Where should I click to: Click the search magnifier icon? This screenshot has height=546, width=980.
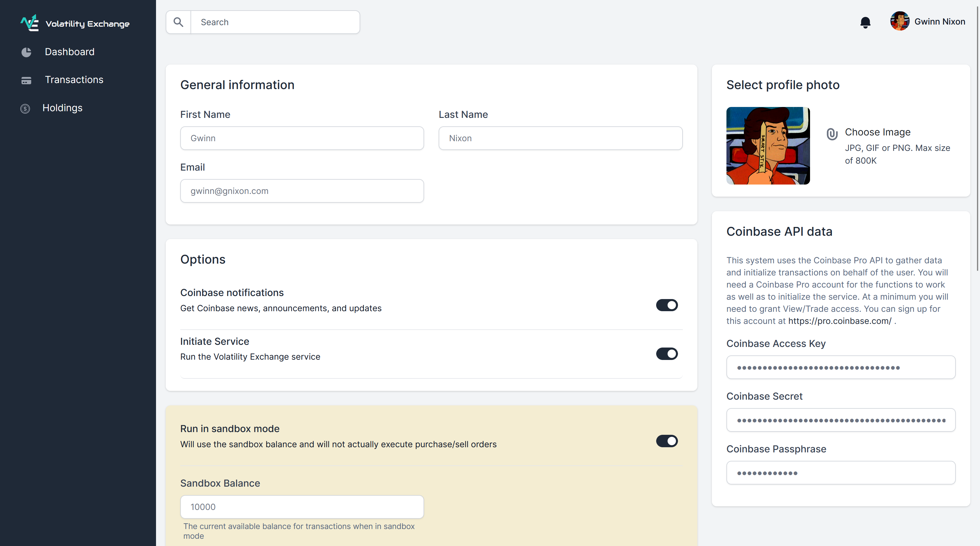(178, 22)
